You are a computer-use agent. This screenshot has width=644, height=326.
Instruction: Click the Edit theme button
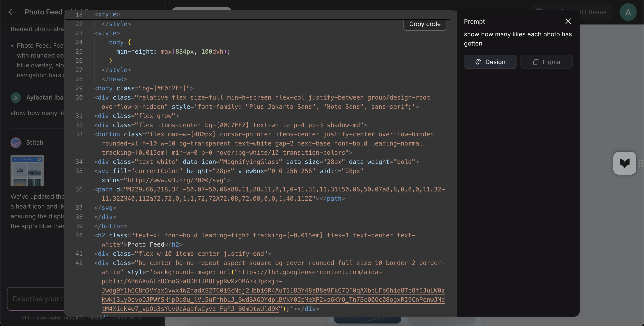[591, 12]
